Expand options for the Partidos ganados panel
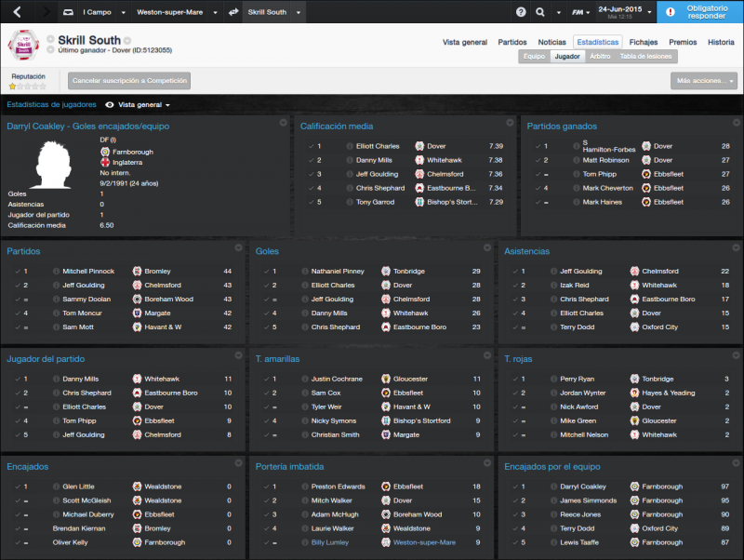 pos(737,123)
